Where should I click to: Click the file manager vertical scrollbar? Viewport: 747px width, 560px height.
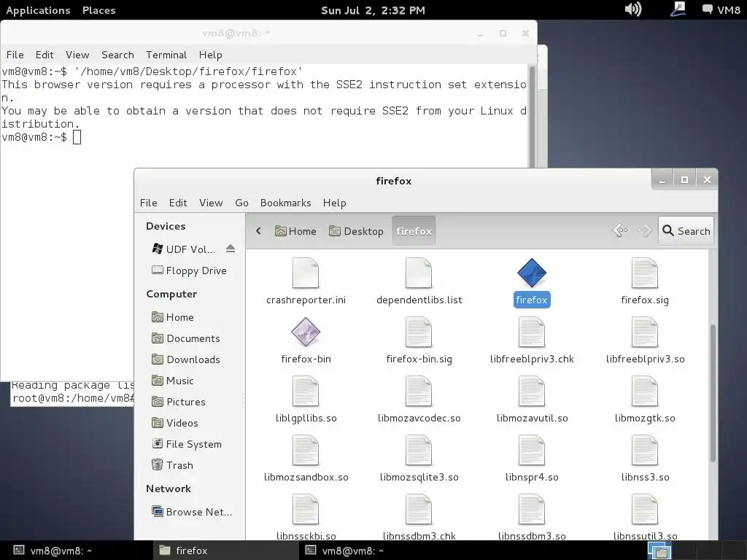tap(713, 393)
